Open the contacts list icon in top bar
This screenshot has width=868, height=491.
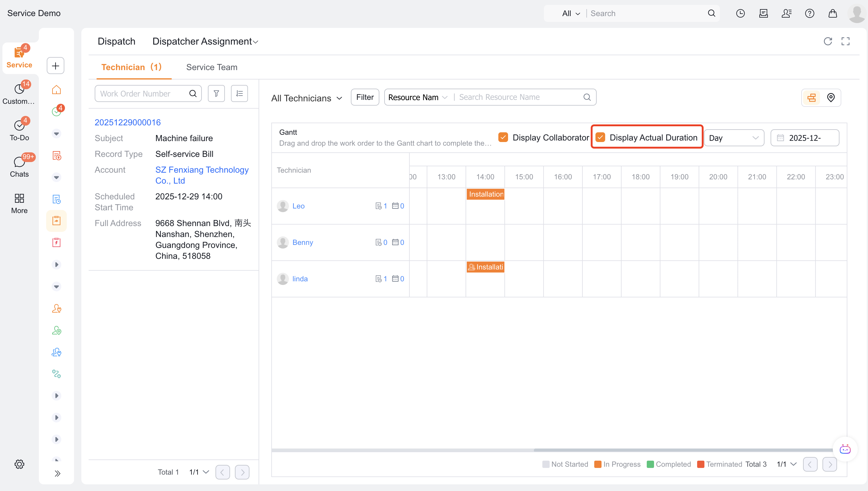[786, 13]
